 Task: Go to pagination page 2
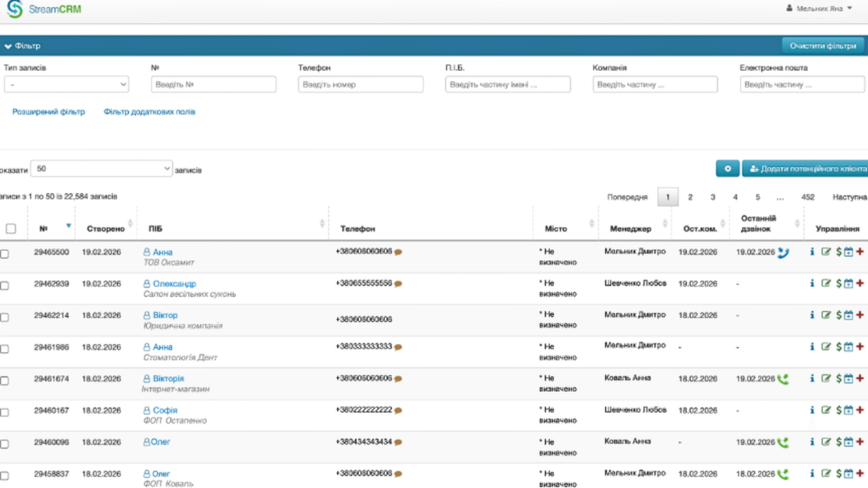coord(691,197)
